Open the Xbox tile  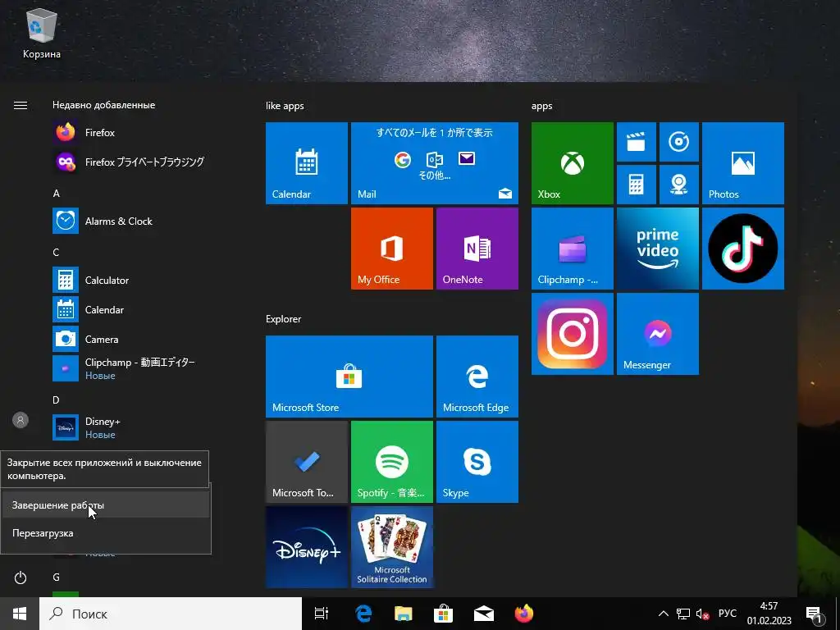(572, 163)
